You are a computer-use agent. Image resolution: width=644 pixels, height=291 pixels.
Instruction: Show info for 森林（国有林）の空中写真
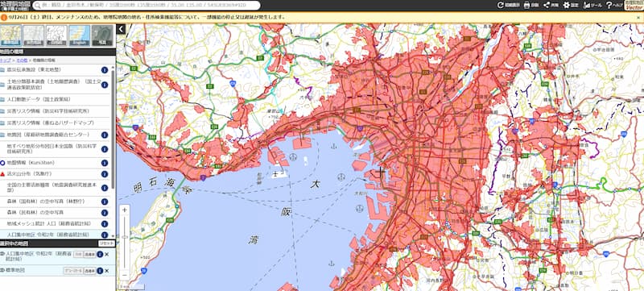click(105, 202)
